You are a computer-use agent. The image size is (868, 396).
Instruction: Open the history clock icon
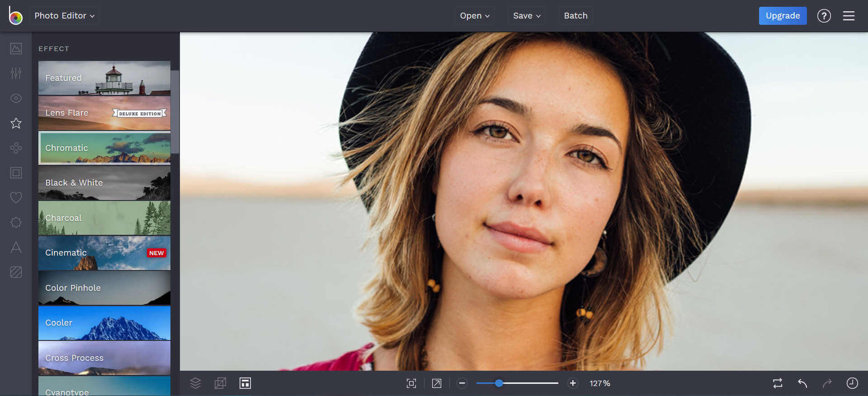(x=852, y=383)
